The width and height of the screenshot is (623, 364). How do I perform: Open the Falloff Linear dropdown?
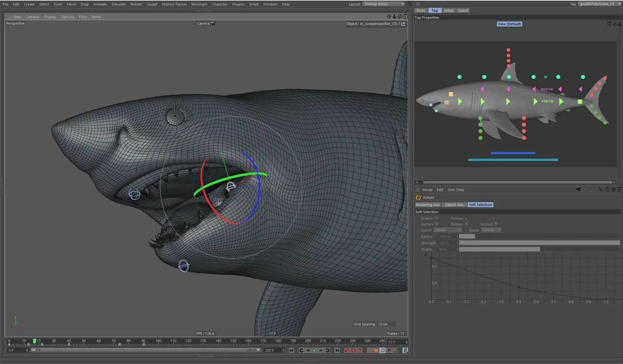[448, 230]
